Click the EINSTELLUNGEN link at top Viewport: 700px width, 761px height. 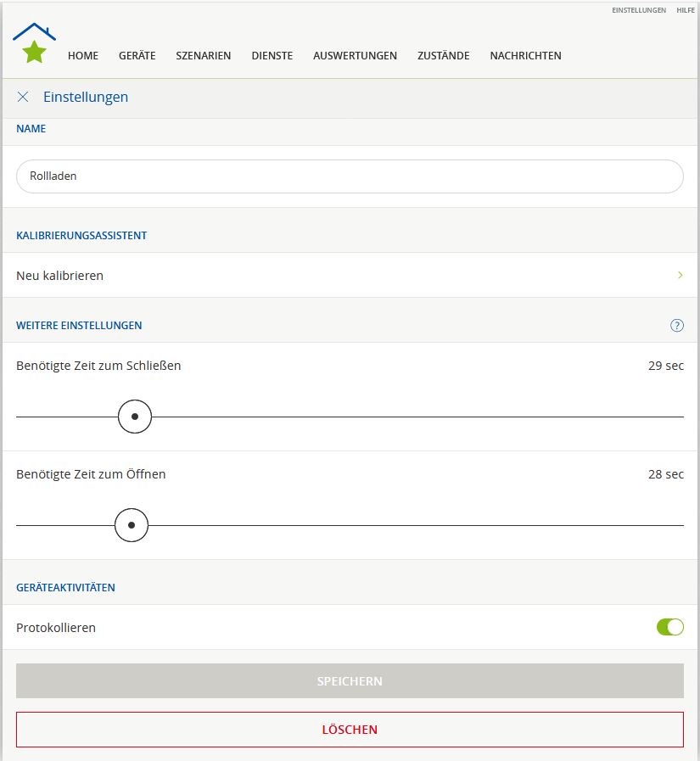pyautogui.click(x=639, y=10)
